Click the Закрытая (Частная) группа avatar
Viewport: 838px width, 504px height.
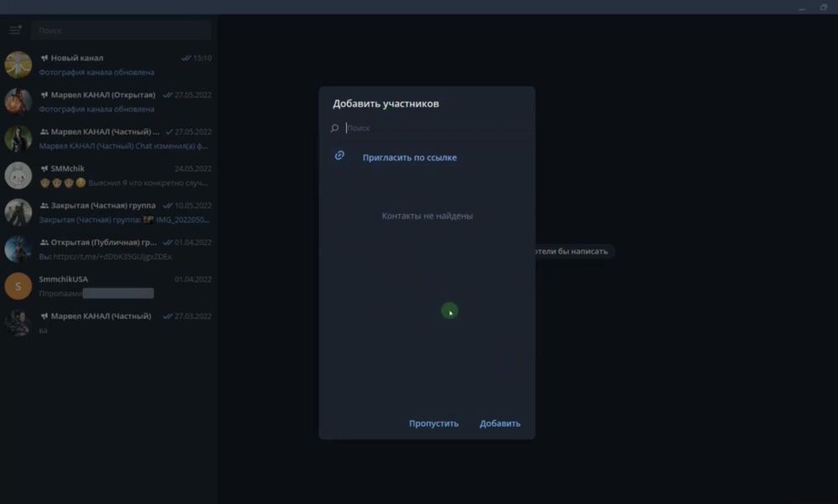click(18, 212)
